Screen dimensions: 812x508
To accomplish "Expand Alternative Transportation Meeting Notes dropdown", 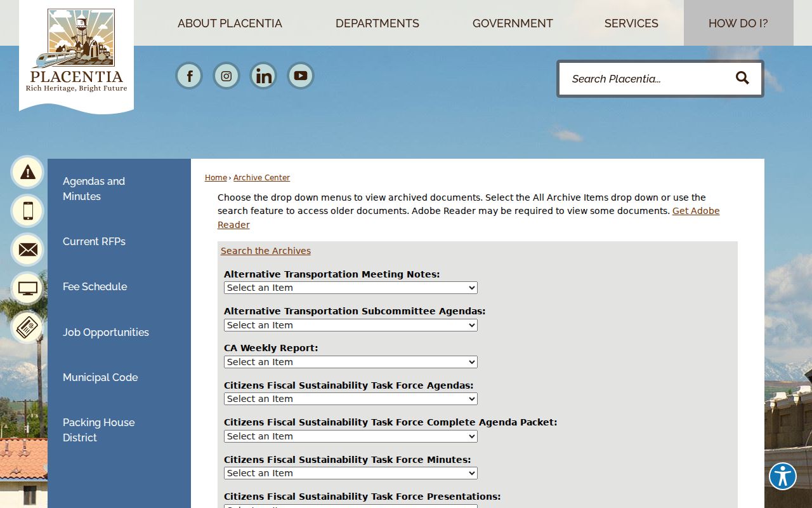I will click(x=351, y=288).
